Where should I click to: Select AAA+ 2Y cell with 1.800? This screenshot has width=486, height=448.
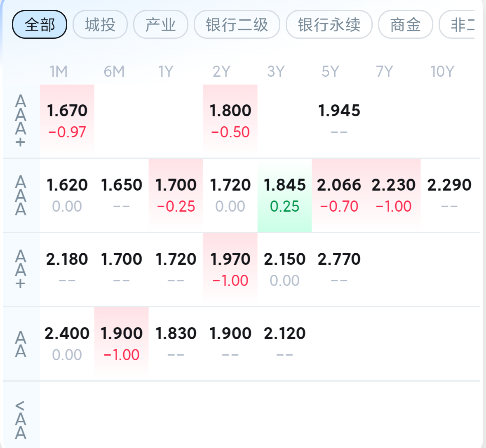230,120
